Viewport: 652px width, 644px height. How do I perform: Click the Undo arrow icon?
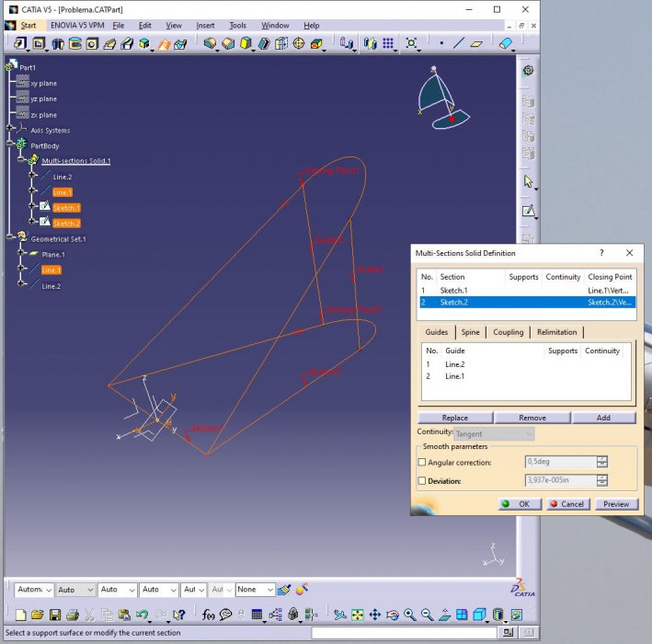tap(142, 615)
